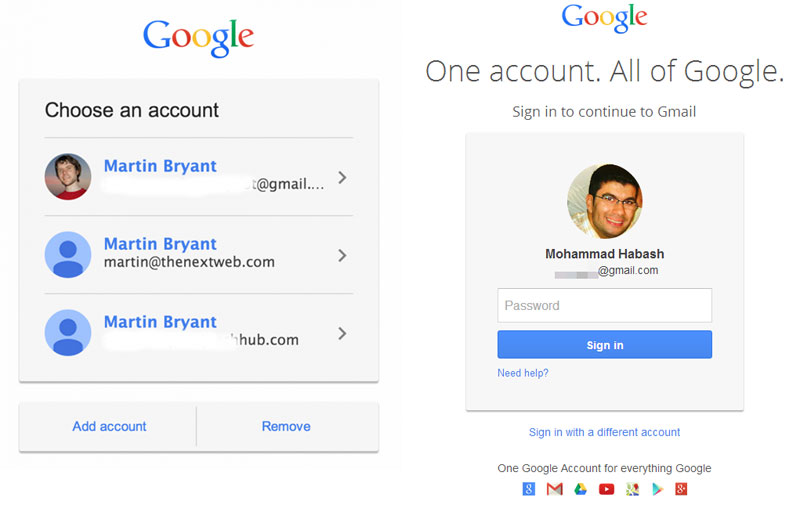Expand the chevron on the martin@thenextweb.com row

[x=342, y=255]
